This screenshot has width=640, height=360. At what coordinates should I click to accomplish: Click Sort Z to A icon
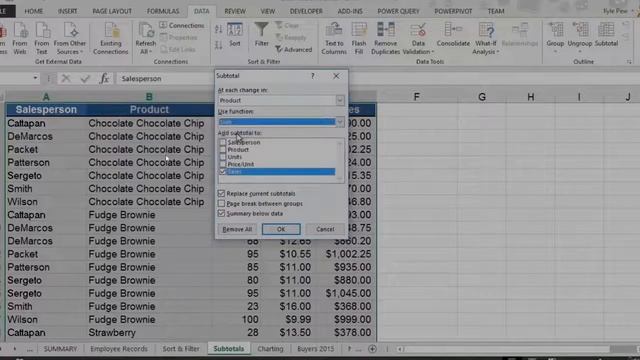[218, 45]
